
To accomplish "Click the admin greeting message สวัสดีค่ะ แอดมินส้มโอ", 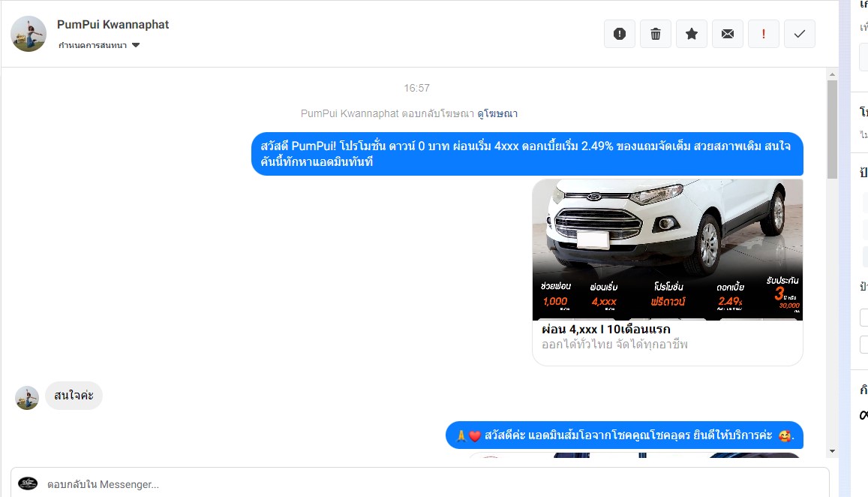I will (x=624, y=435).
